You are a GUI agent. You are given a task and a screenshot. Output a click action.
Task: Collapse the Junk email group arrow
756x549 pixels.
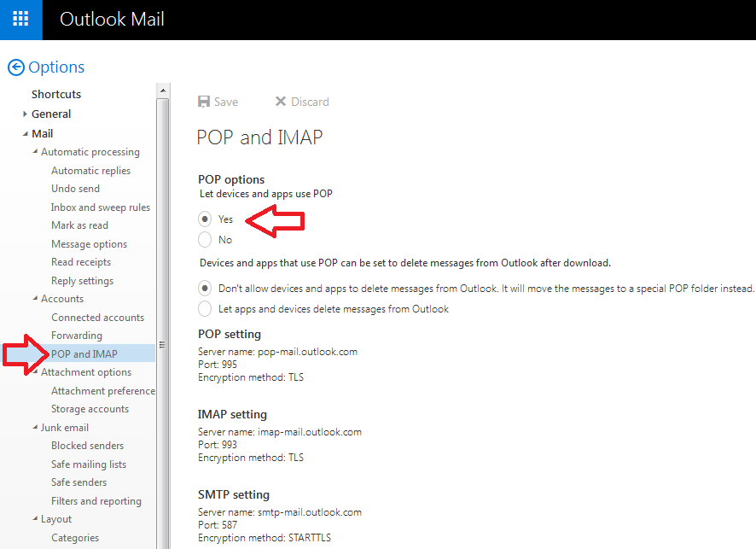[35, 427]
